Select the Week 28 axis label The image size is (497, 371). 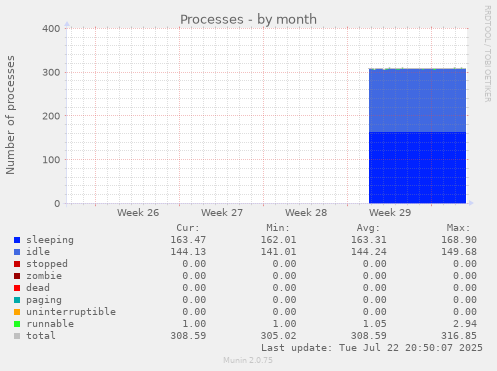tap(306, 213)
